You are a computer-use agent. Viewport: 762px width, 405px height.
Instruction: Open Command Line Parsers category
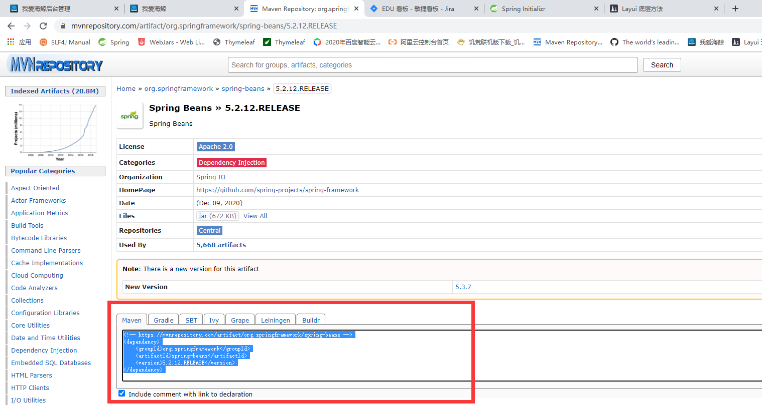point(46,250)
